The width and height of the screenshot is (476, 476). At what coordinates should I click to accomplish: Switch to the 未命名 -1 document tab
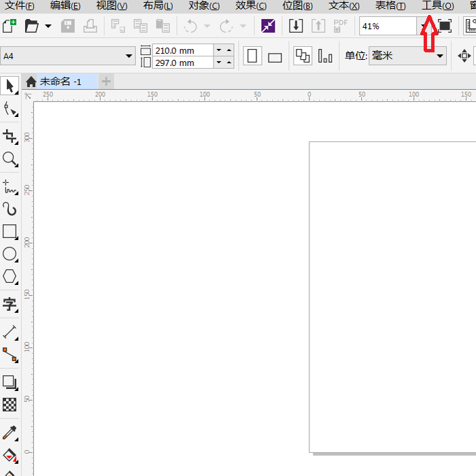pos(60,82)
